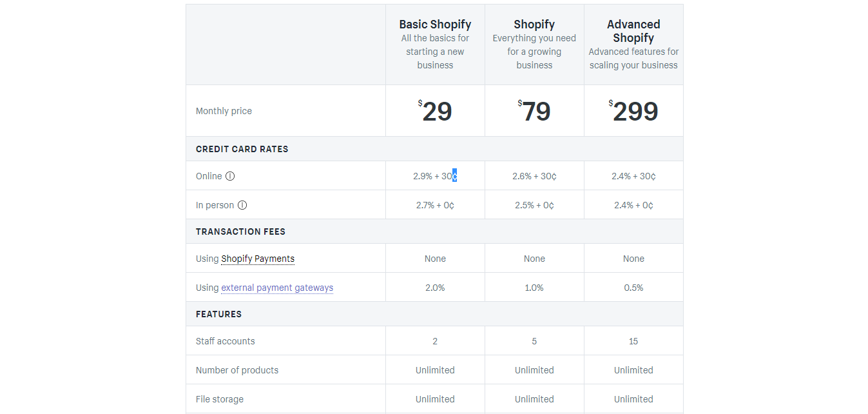This screenshot has height=414, width=868.
Task: Click the 2.0% external gateway fee cell
Action: point(435,288)
